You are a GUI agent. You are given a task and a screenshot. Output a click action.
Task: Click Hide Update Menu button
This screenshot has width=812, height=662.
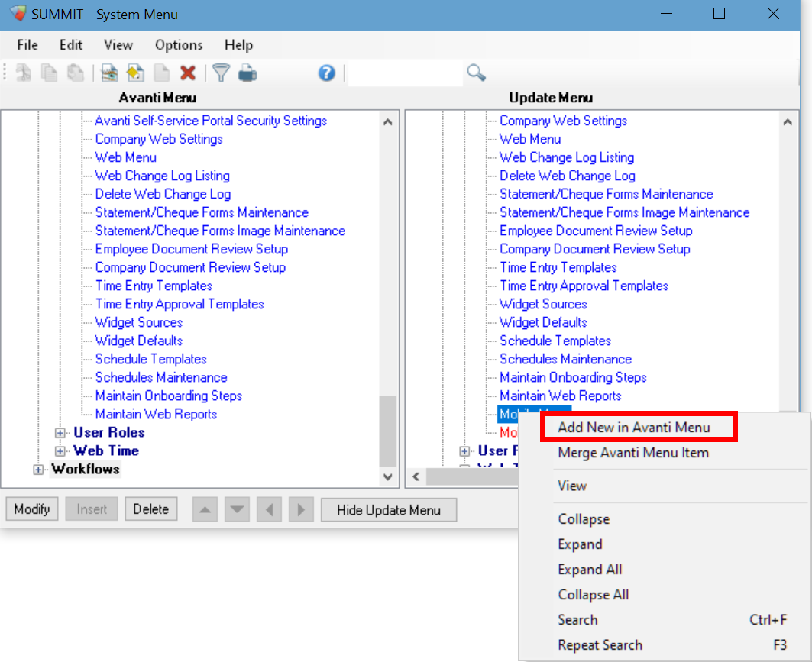click(389, 510)
